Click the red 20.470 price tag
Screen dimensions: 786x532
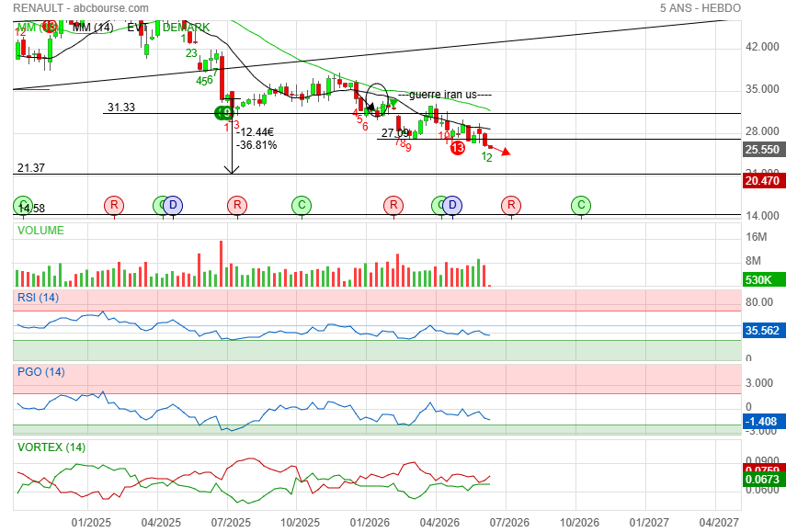click(764, 180)
